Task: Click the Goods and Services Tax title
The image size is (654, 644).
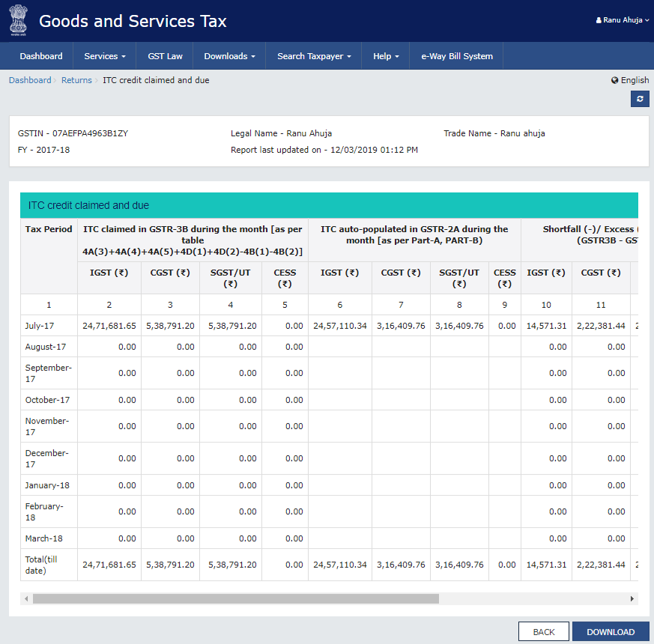Action: tap(133, 21)
